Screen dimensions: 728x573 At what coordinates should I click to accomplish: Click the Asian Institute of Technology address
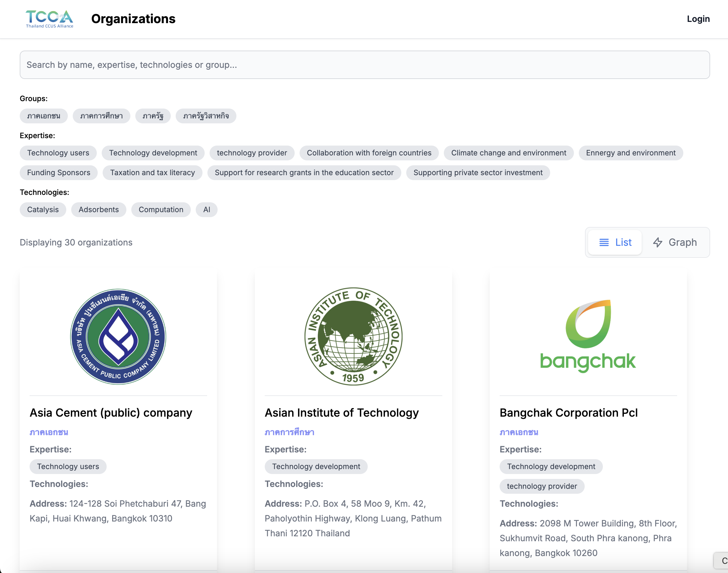pos(353,518)
